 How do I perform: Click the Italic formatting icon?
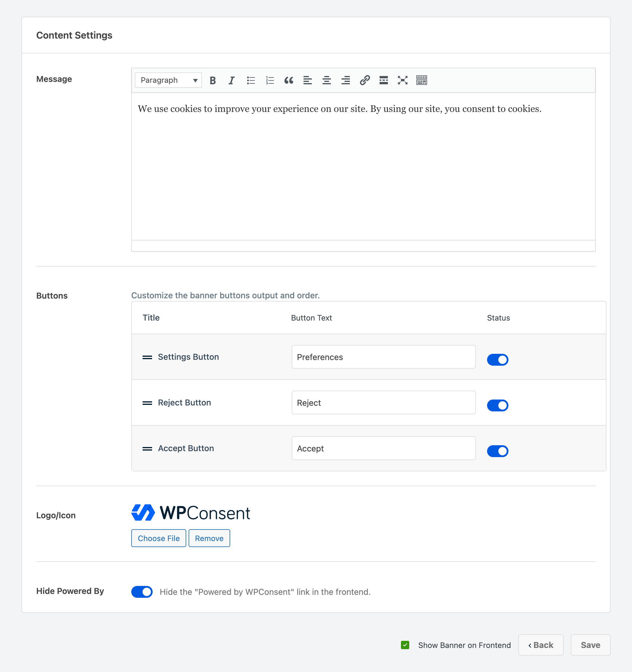[x=232, y=80]
